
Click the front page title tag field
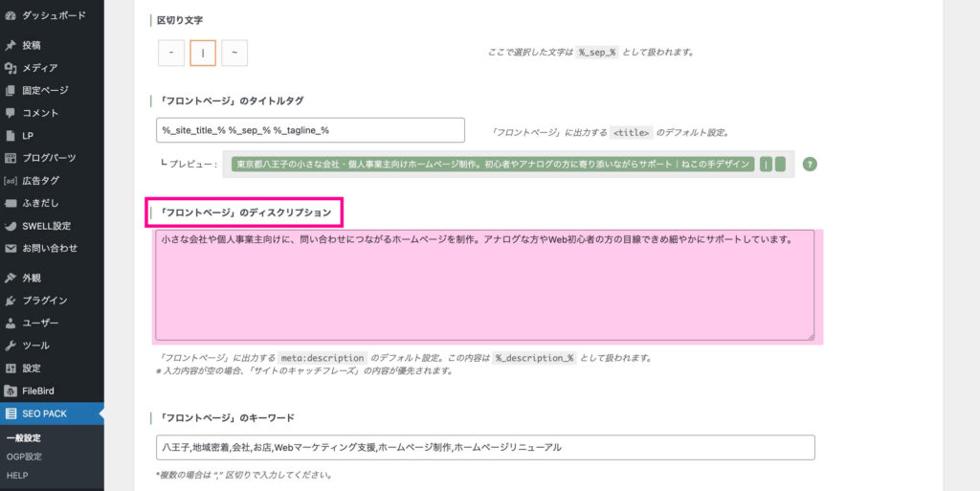310,130
